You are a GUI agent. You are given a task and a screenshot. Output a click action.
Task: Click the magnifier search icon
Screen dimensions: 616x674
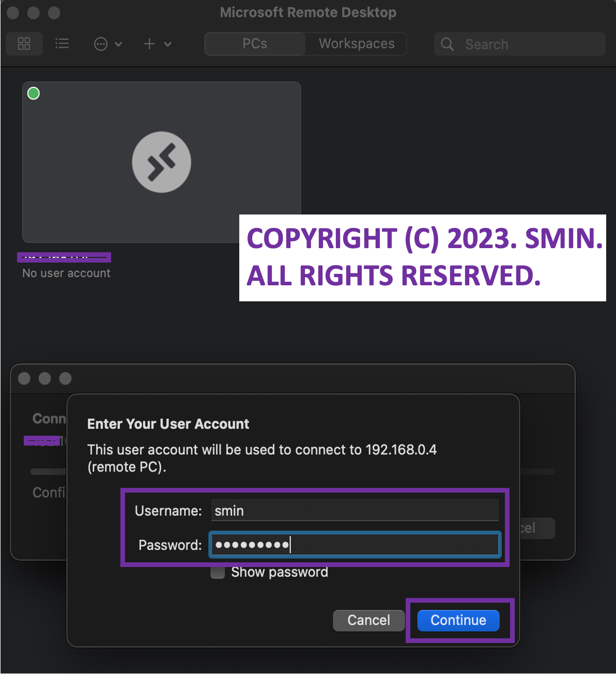tap(447, 44)
